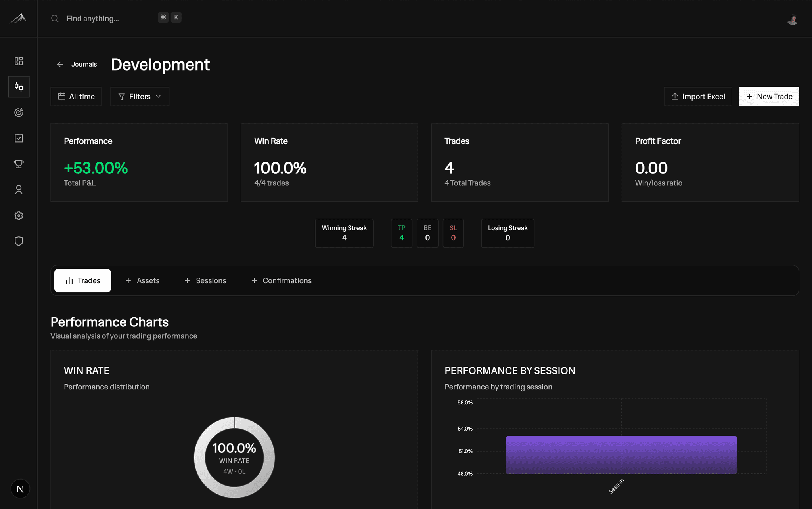This screenshot has width=812, height=509.
Task: Select the Trades tab
Action: pyautogui.click(x=82, y=280)
